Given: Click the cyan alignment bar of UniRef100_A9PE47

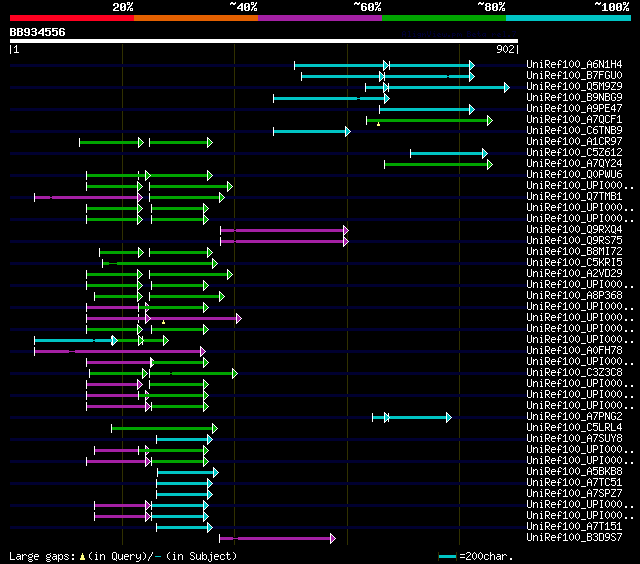Looking at the screenshot, I should tap(427, 109).
